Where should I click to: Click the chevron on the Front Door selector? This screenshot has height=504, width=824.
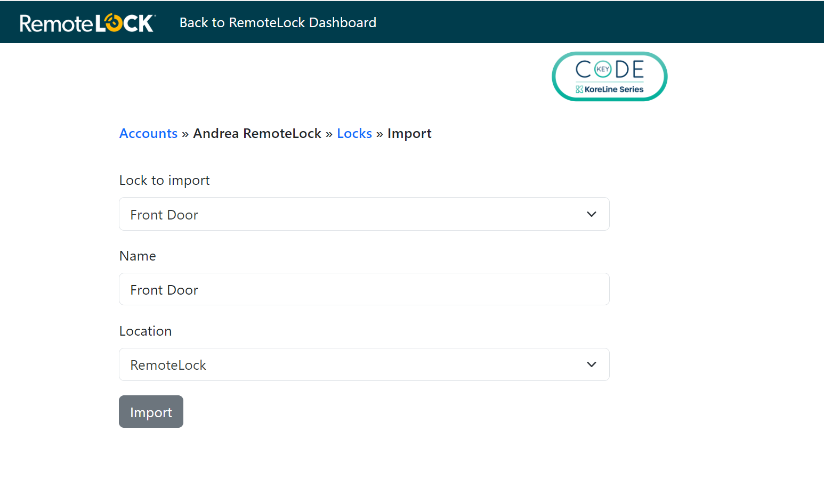point(592,214)
